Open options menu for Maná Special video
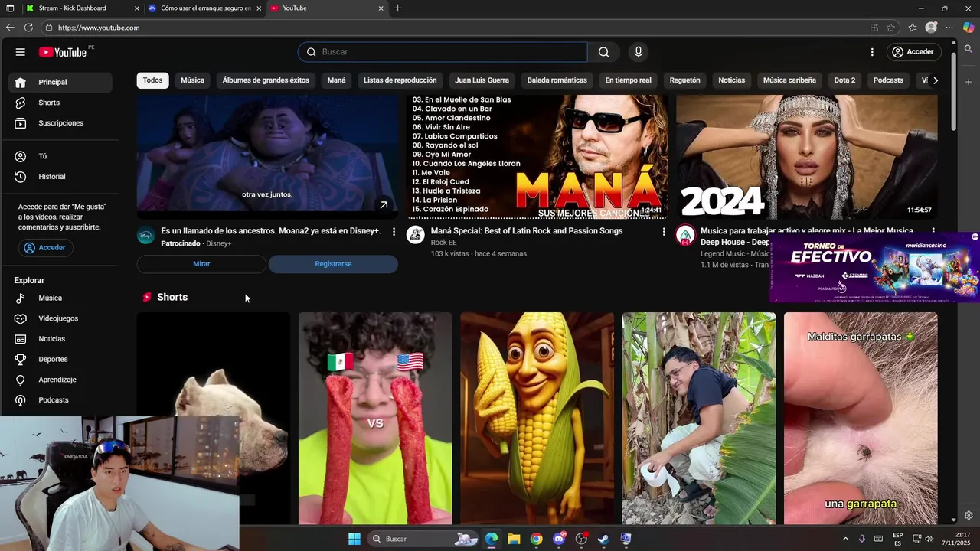This screenshot has height=551, width=980. point(664,231)
